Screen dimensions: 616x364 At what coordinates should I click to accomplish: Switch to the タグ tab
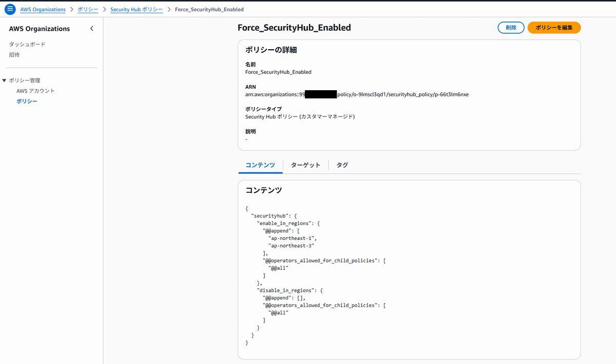[x=342, y=165]
